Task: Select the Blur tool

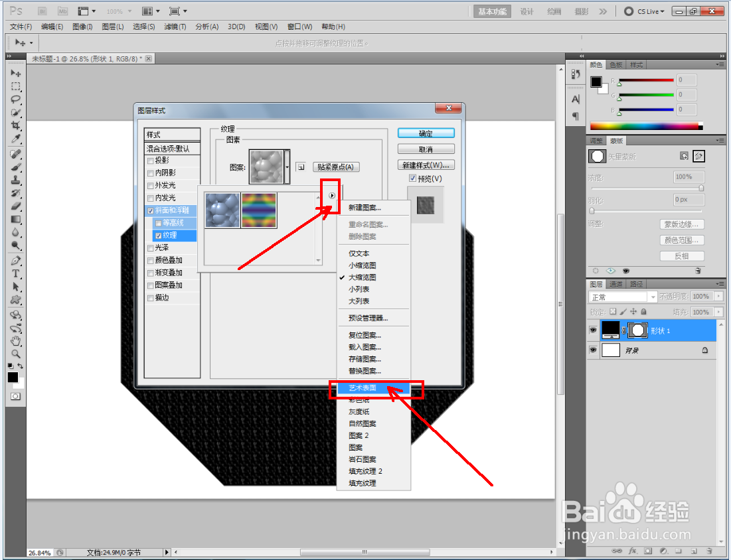Action: click(15, 232)
